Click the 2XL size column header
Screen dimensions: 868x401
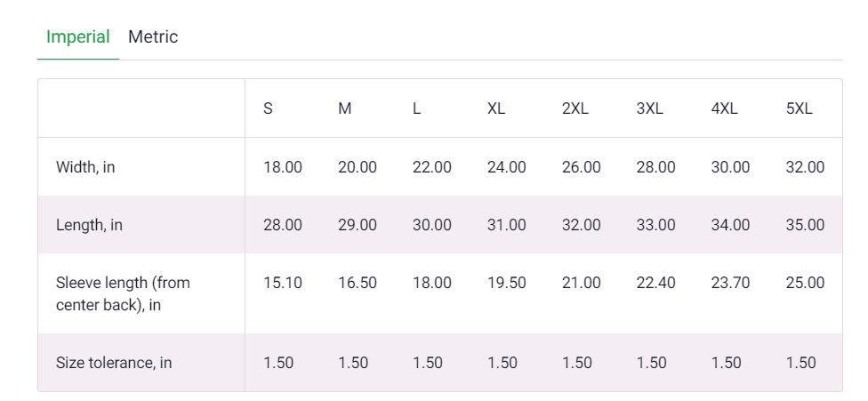tap(575, 109)
